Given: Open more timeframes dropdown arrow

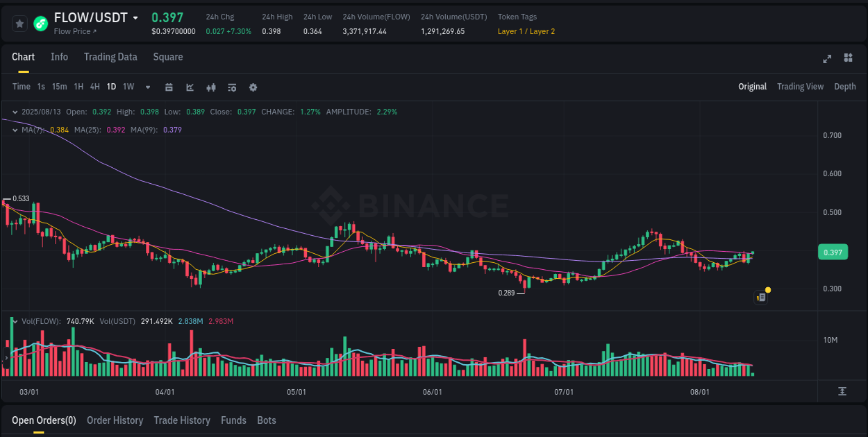Looking at the screenshot, I should click(147, 87).
